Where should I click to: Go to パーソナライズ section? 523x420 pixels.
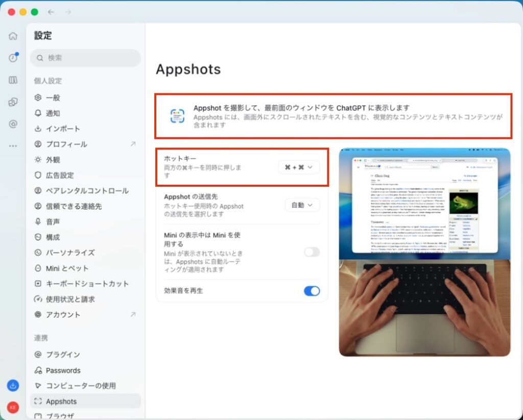point(85,253)
